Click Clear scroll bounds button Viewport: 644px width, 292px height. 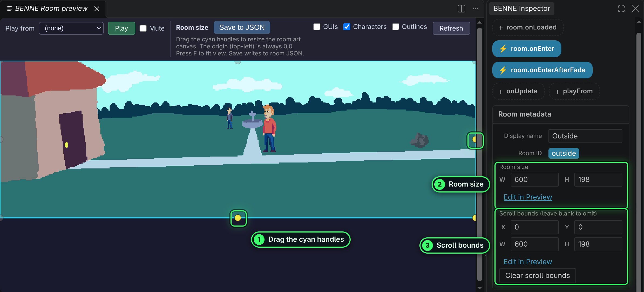pyautogui.click(x=537, y=276)
